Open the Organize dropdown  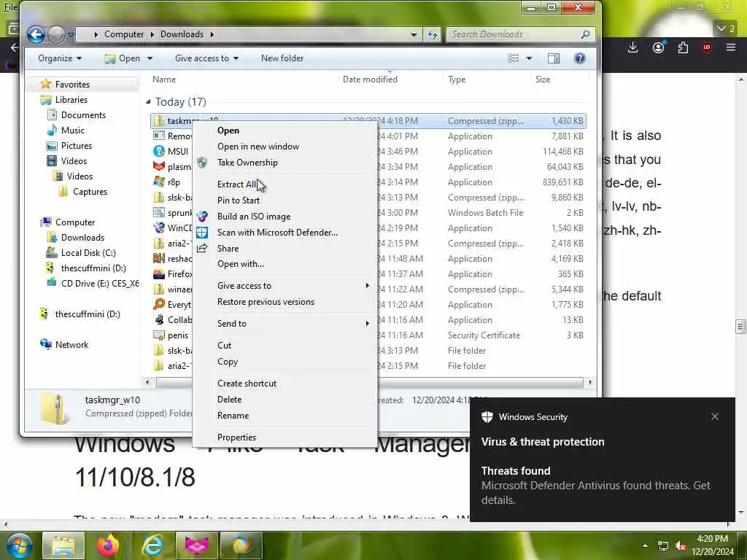[x=60, y=58]
